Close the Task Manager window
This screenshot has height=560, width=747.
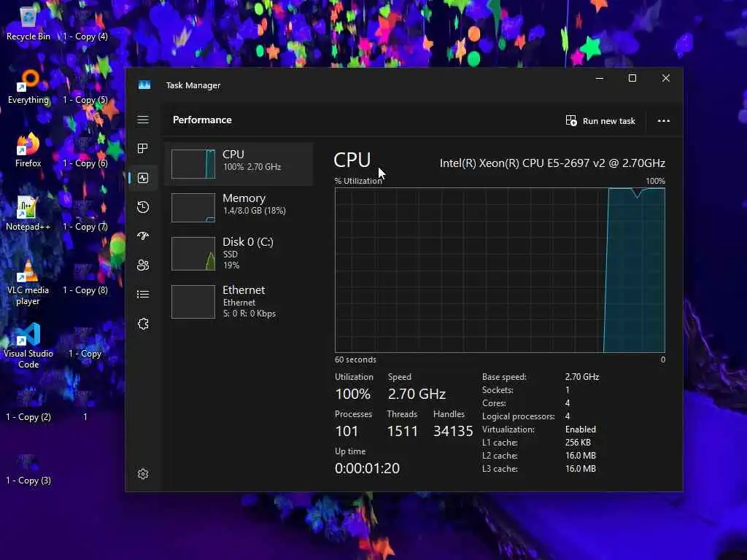pos(666,78)
